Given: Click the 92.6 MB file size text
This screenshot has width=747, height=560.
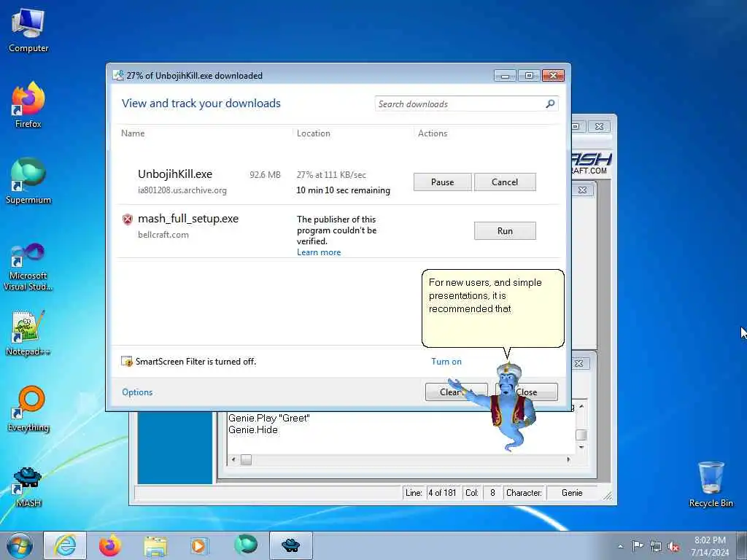Looking at the screenshot, I should [265, 175].
